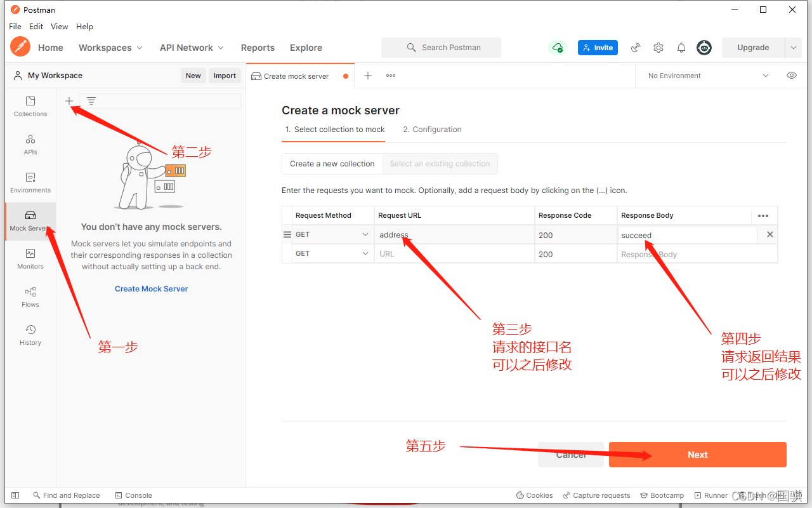This screenshot has width=812, height=508.
Task: Click the address Request URL field
Action: [454, 235]
